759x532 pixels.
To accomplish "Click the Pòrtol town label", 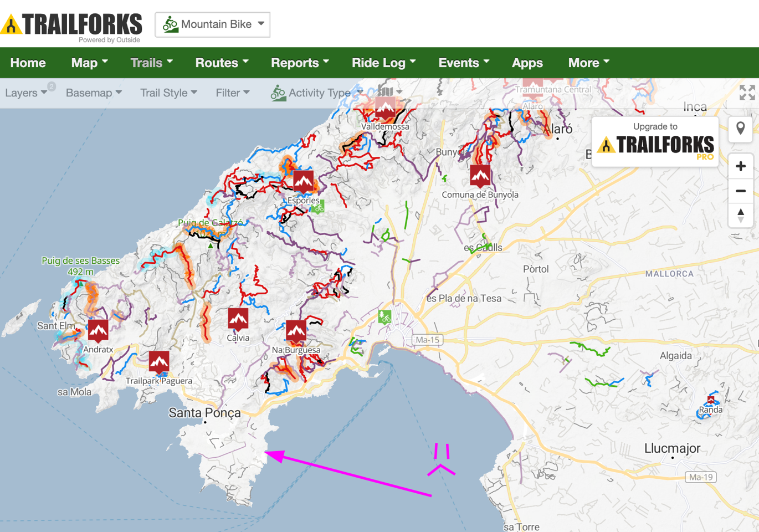I will coord(536,269).
